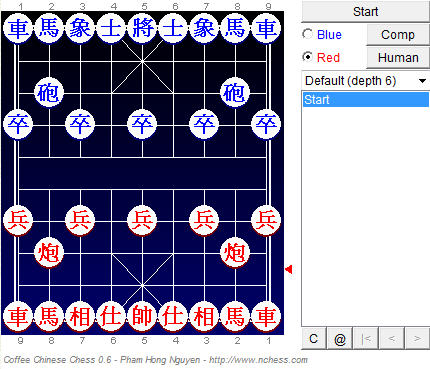This screenshot has width=430, height=369.
Task: Select red chariot 車 above bottom file 1
Action: [266, 316]
